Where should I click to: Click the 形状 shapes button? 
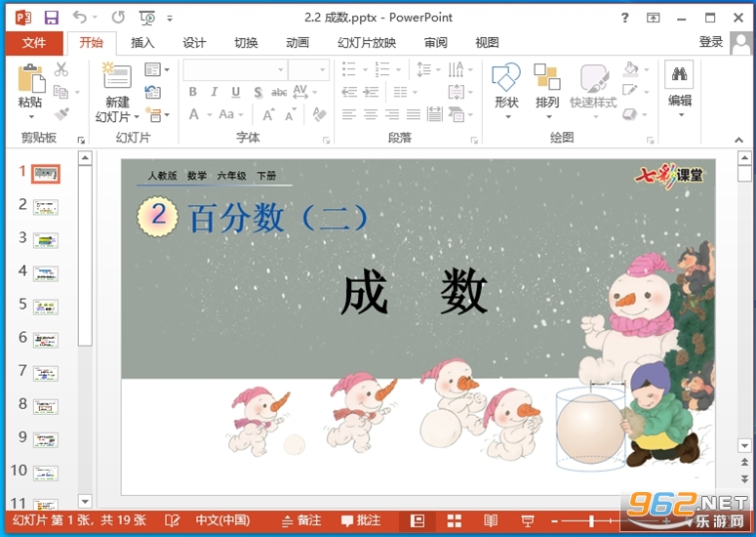pos(506,91)
